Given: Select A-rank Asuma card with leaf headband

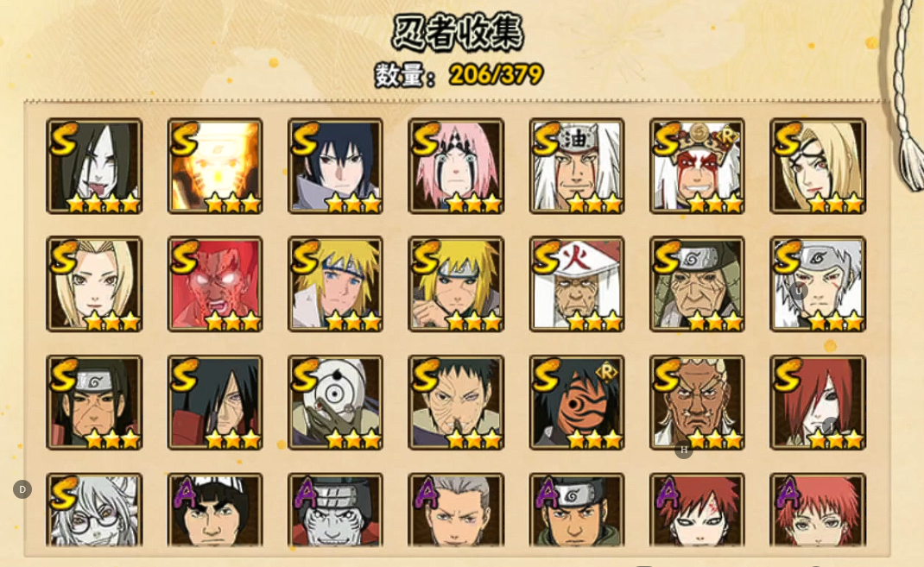Looking at the screenshot, I should 576,510.
